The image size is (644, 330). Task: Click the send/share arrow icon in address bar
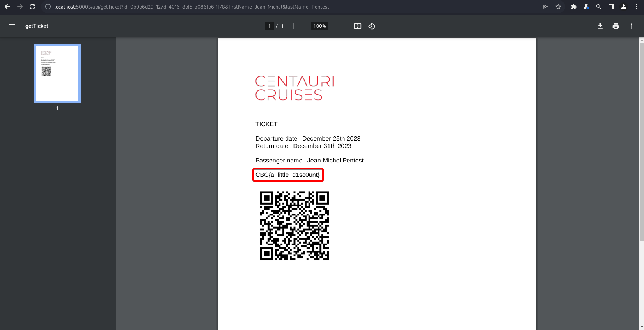(546, 7)
